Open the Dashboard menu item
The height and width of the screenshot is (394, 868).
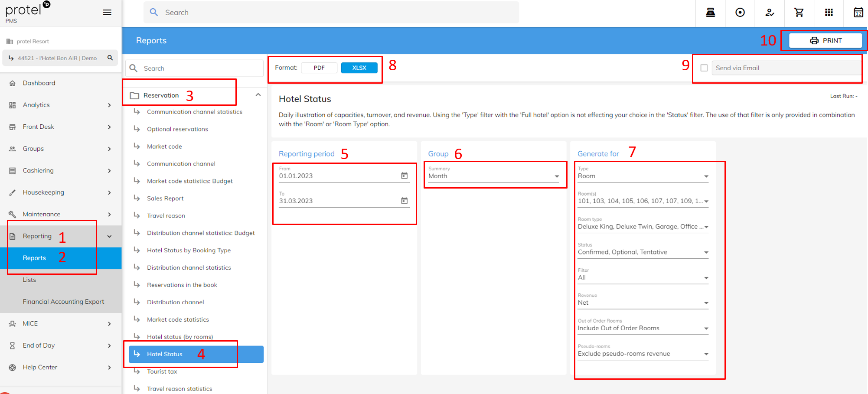click(39, 83)
